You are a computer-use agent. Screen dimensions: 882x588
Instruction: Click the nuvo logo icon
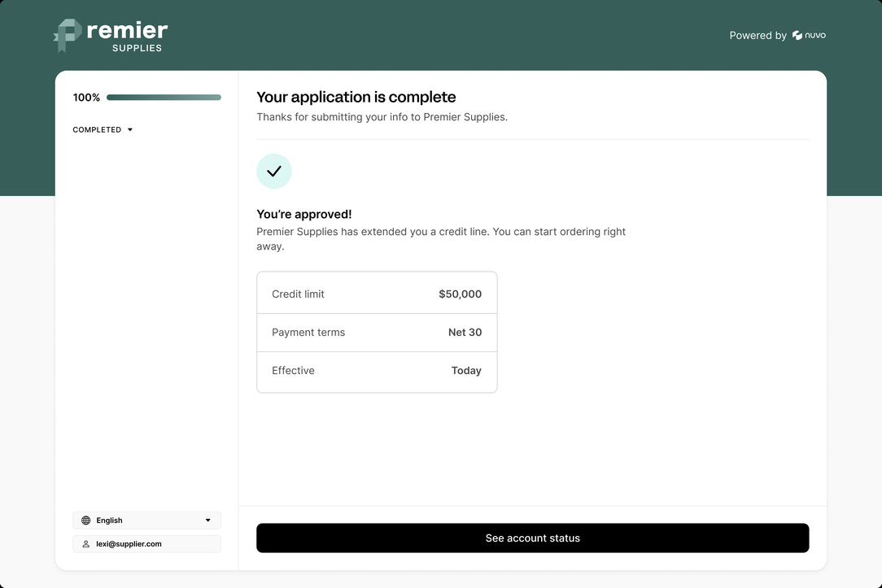797,36
